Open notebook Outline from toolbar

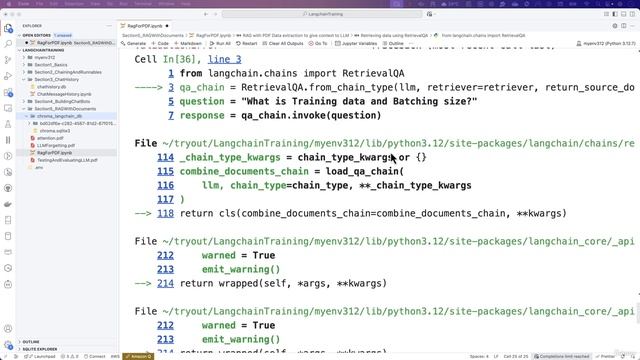(x=393, y=43)
